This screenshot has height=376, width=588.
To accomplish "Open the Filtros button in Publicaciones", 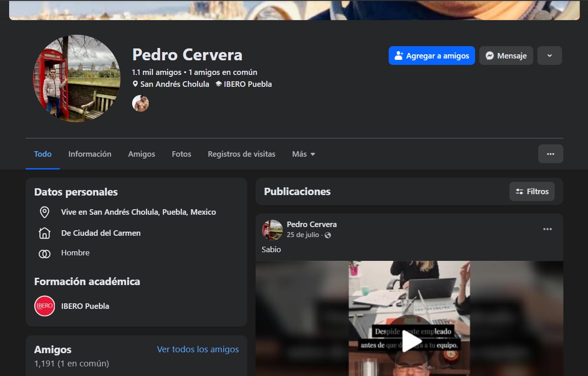I will click(x=532, y=191).
